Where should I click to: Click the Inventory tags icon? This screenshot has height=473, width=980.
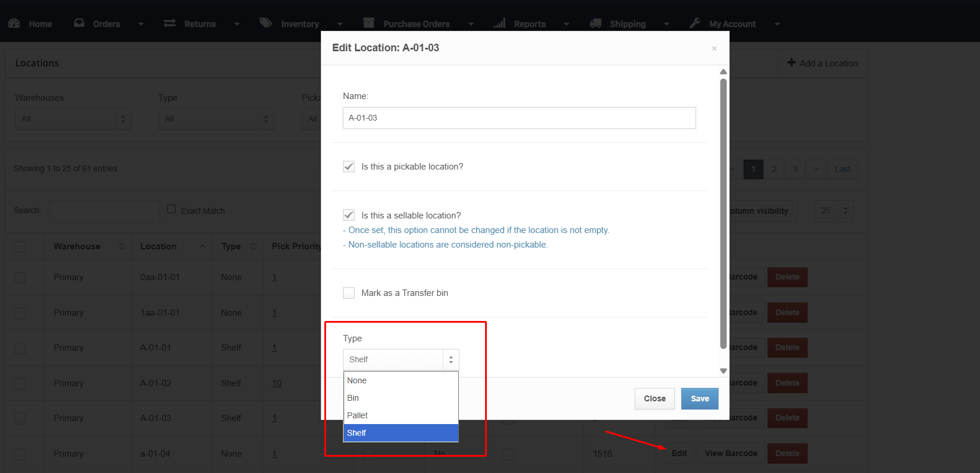point(266,23)
